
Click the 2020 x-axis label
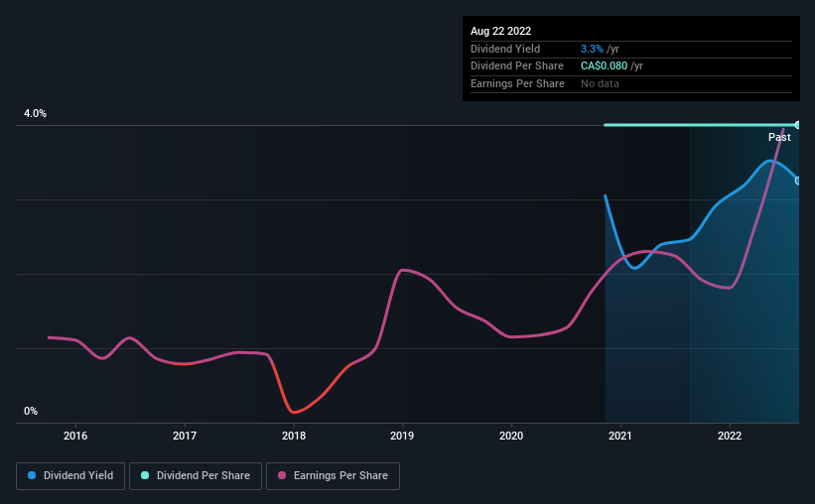[511, 436]
